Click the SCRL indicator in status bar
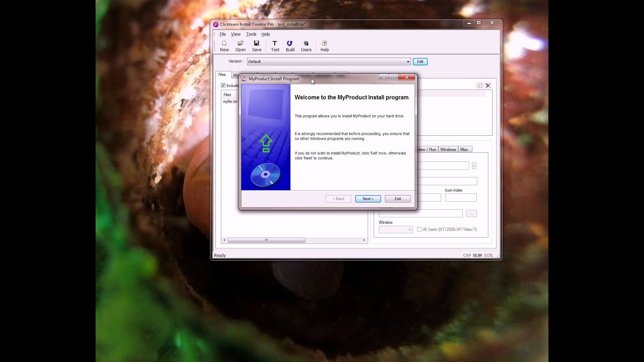Viewport: 644px width, 362px height. [489, 255]
